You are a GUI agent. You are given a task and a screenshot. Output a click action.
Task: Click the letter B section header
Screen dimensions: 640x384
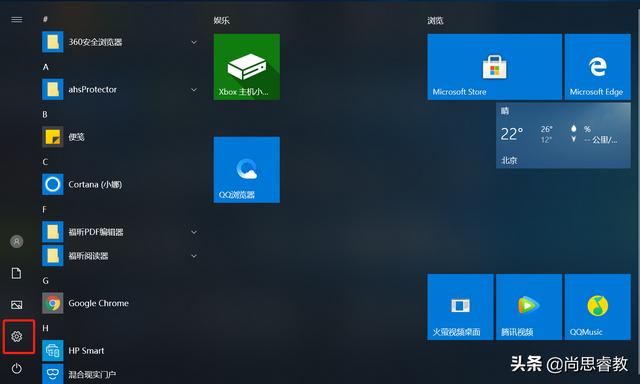(x=45, y=115)
